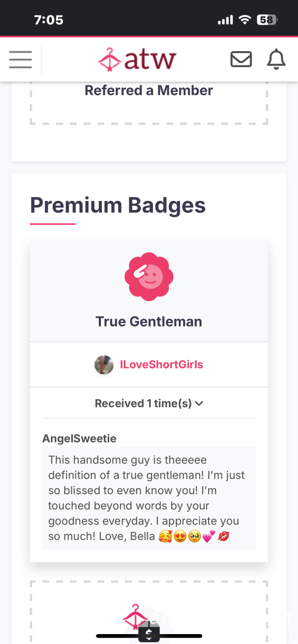The width and height of the screenshot is (298, 644).
Task: Open the hamburger navigation menu
Action: pos(20,60)
